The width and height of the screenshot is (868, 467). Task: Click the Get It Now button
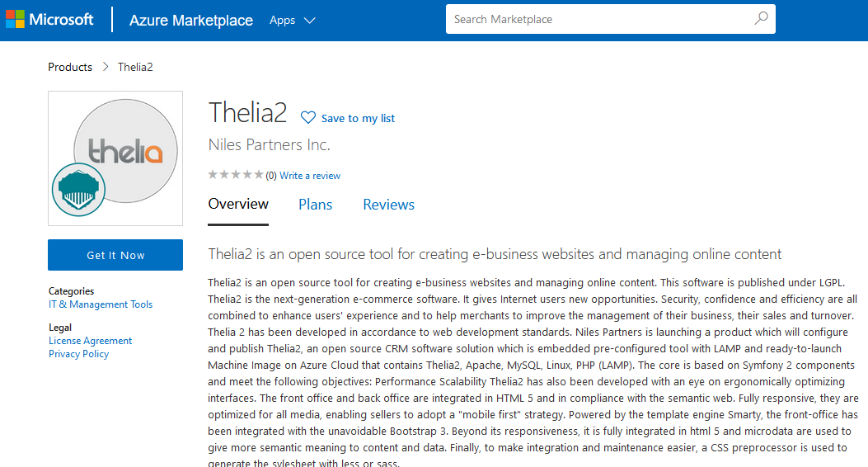pos(115,255)
